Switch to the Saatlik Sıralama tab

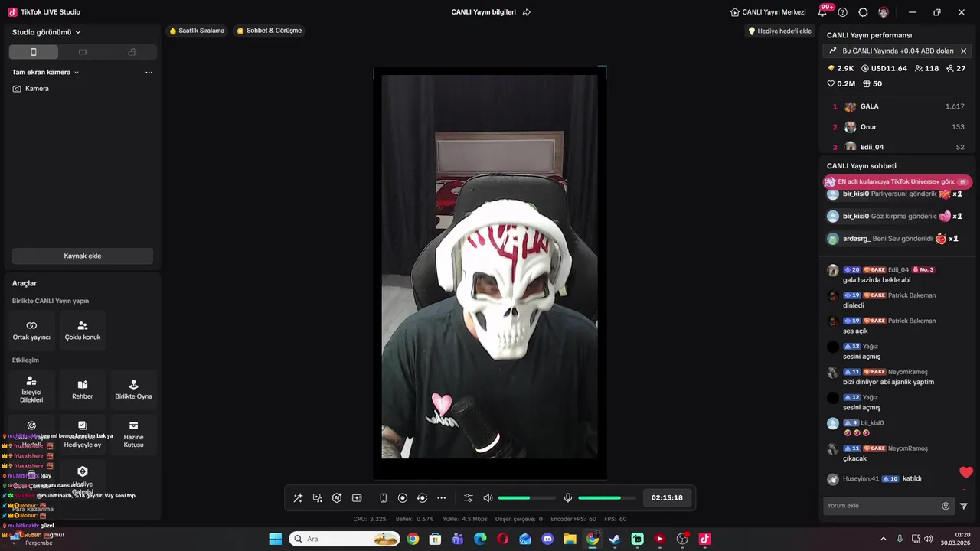click(197, 31)
